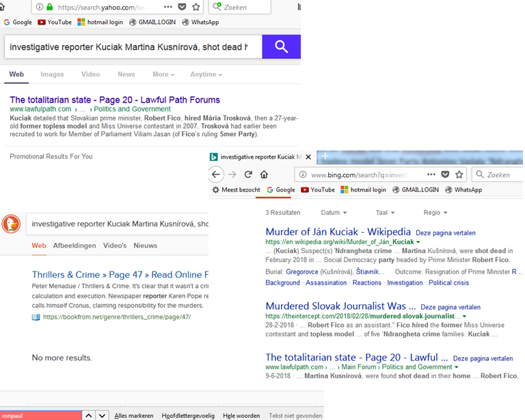525x420 pixels.
Task: Select Yahoo Video tab
Action: click(90, 75)
